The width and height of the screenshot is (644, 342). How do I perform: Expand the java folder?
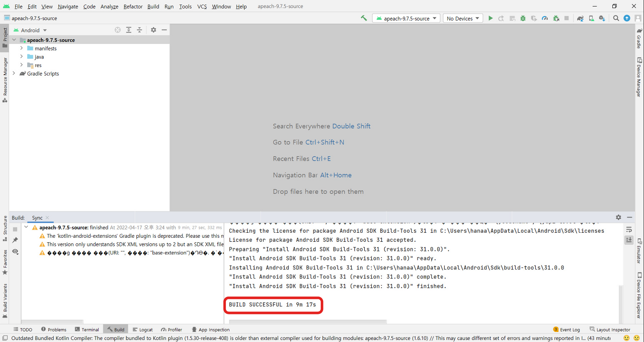tap(22, 57)
